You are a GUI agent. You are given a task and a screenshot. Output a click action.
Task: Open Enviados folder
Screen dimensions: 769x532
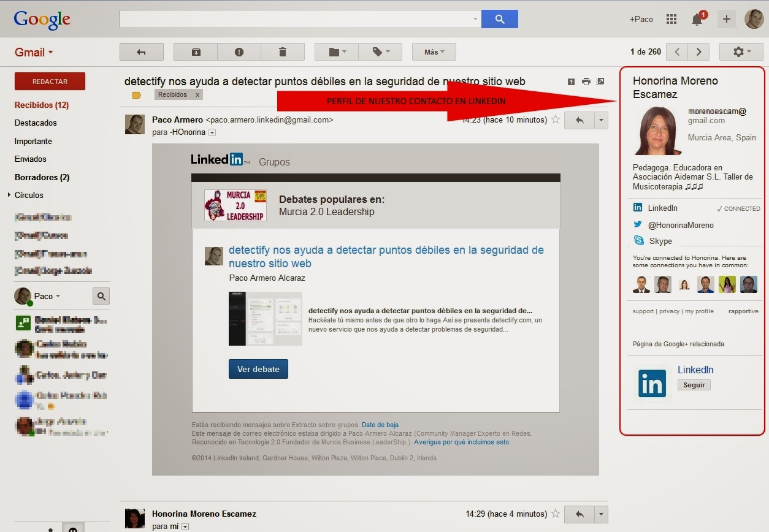coord(31,159)
